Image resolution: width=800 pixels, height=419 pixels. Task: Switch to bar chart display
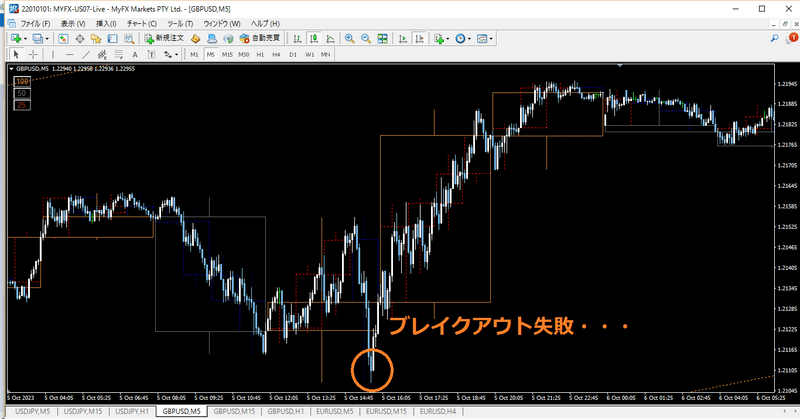coord(297,38)
